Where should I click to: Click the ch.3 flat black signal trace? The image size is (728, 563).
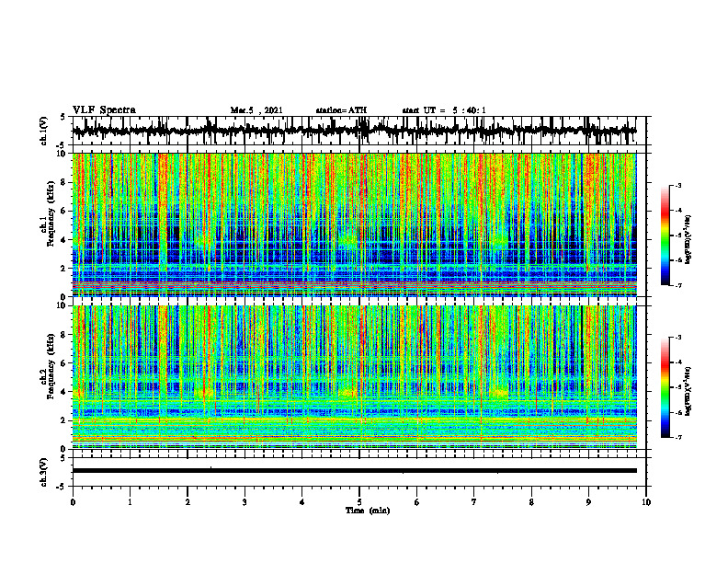[x=354, y=471]
